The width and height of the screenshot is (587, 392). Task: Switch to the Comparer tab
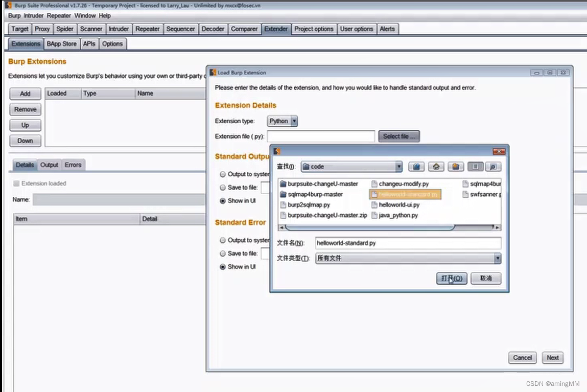pos(244,29)
